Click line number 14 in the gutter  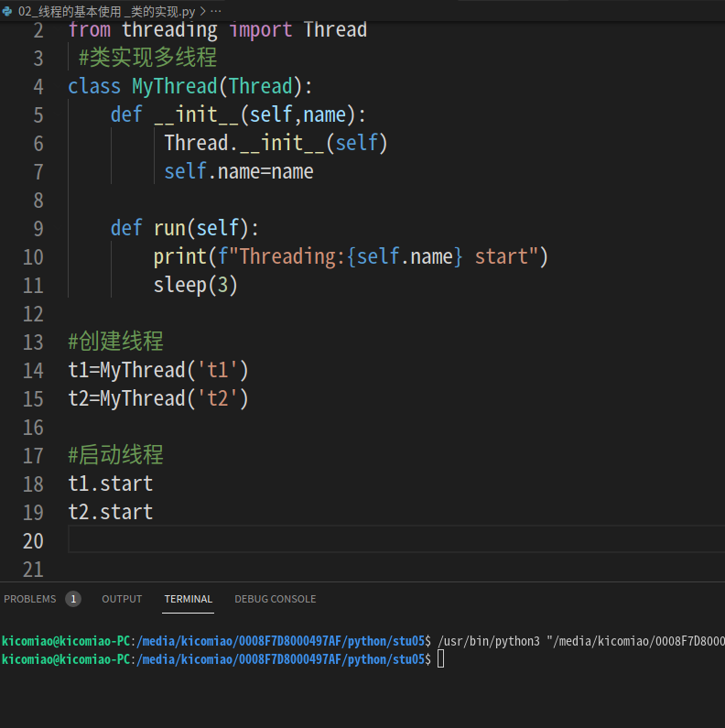click(33, 371)
